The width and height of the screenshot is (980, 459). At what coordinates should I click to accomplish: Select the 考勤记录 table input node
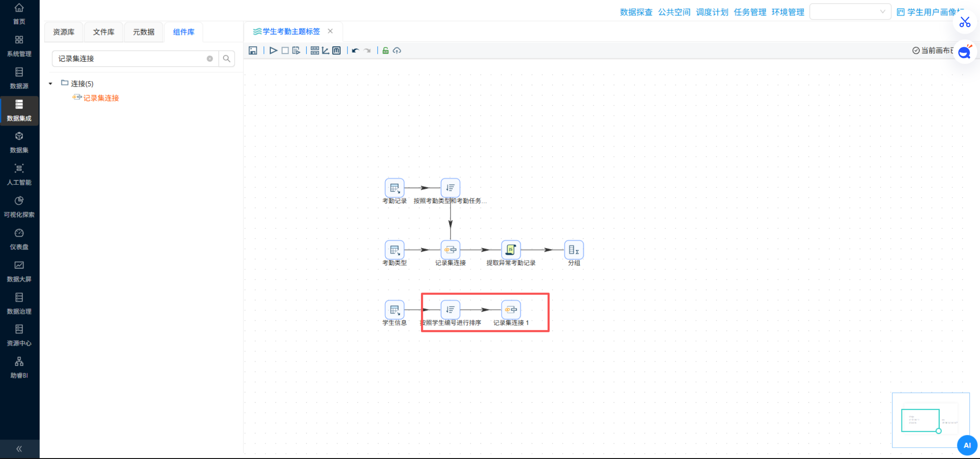[394, 188]
